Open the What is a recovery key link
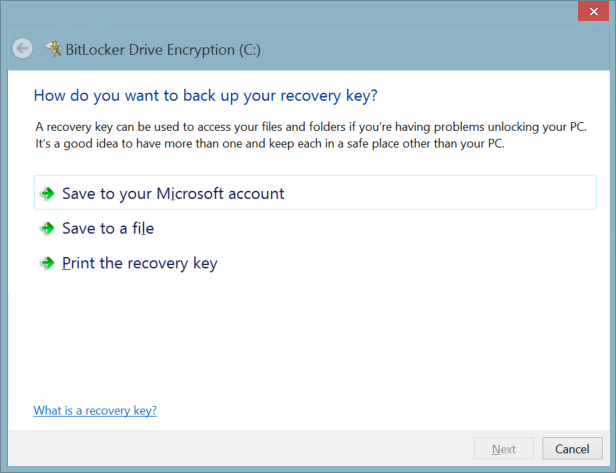Image resolution: width=616 pixels, height=473 pixels. 95,410
